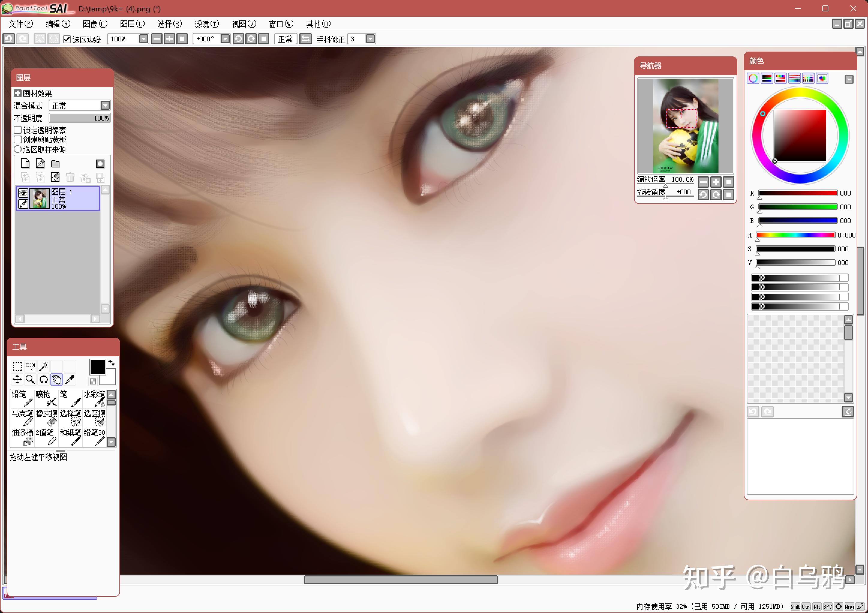868x613 pixels.
Task: Create a new layer folder
Action: click(55, 163)
